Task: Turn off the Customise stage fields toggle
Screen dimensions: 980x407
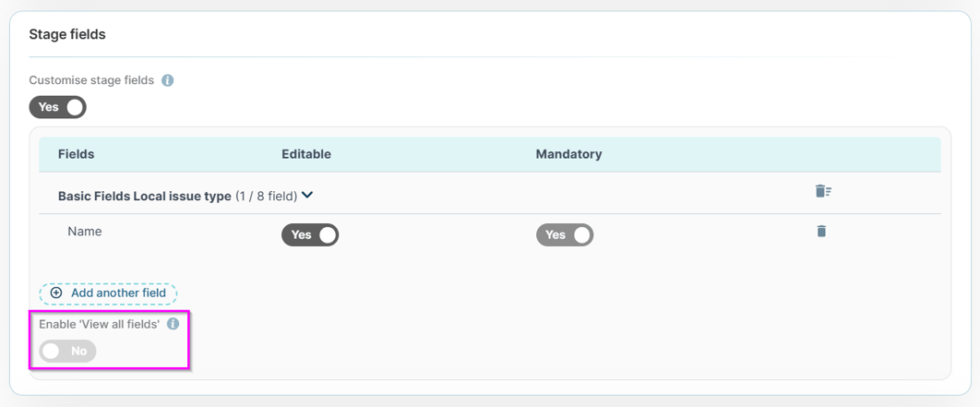Action: 57,107
